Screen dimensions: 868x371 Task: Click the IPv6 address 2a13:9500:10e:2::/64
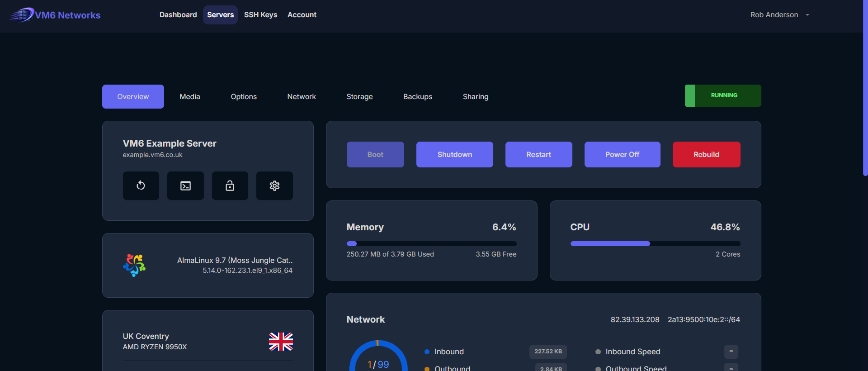(x=704, y=319)
